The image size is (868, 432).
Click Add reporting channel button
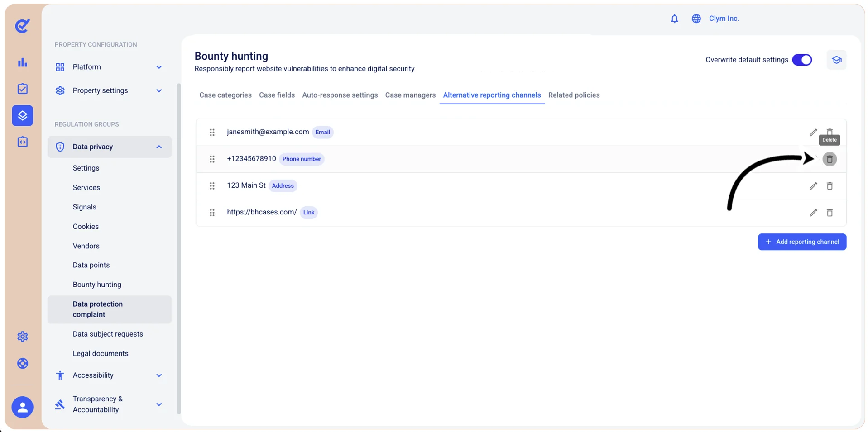click(802, 242)
